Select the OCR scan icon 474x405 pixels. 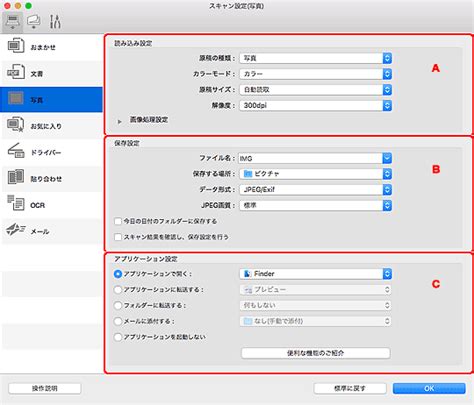(16, 203)
